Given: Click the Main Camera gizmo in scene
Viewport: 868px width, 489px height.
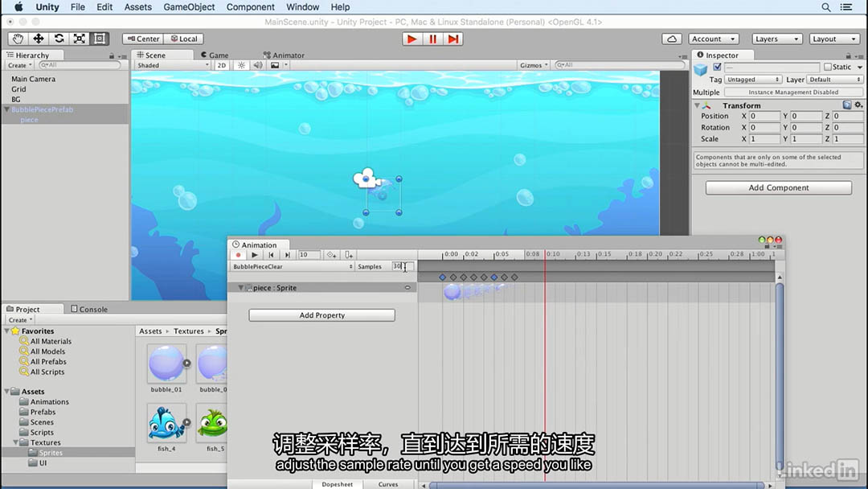Looking at the screenshot, I should point(366,179).
